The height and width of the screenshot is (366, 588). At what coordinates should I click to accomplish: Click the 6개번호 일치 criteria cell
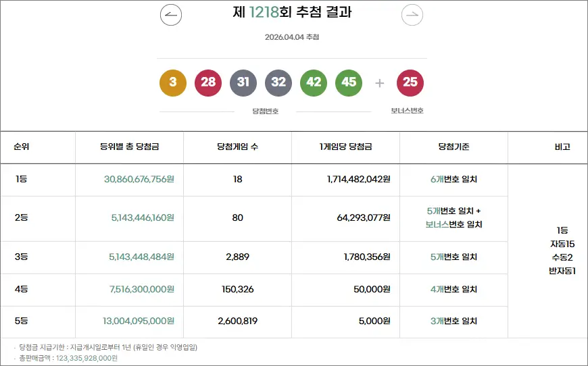pos(454,180)
